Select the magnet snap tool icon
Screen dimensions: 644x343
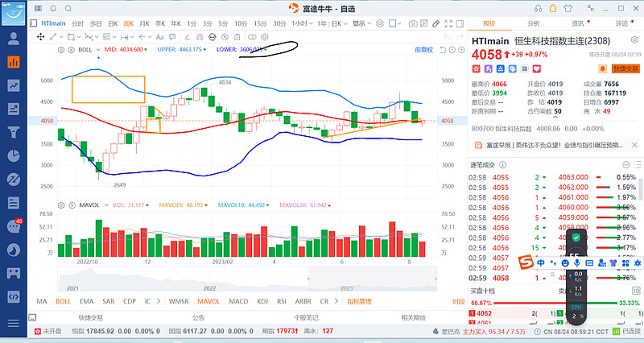tap(200, 37)
